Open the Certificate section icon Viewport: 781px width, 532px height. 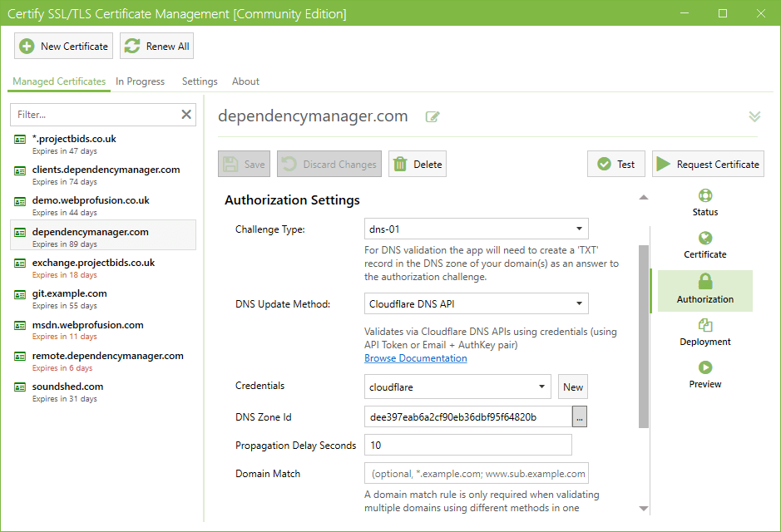[x=705, y=239]
